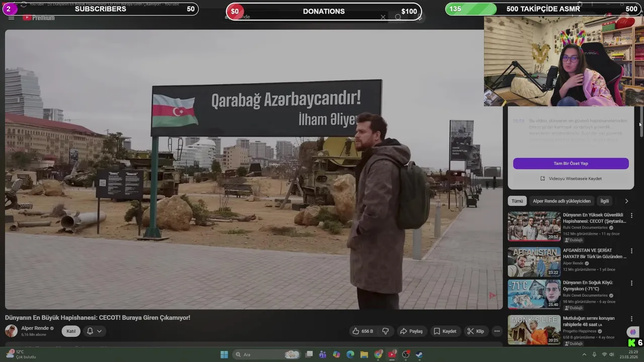Share the video using Paylaş
Viewport: 644px width, 362px height.
(411, 331)
